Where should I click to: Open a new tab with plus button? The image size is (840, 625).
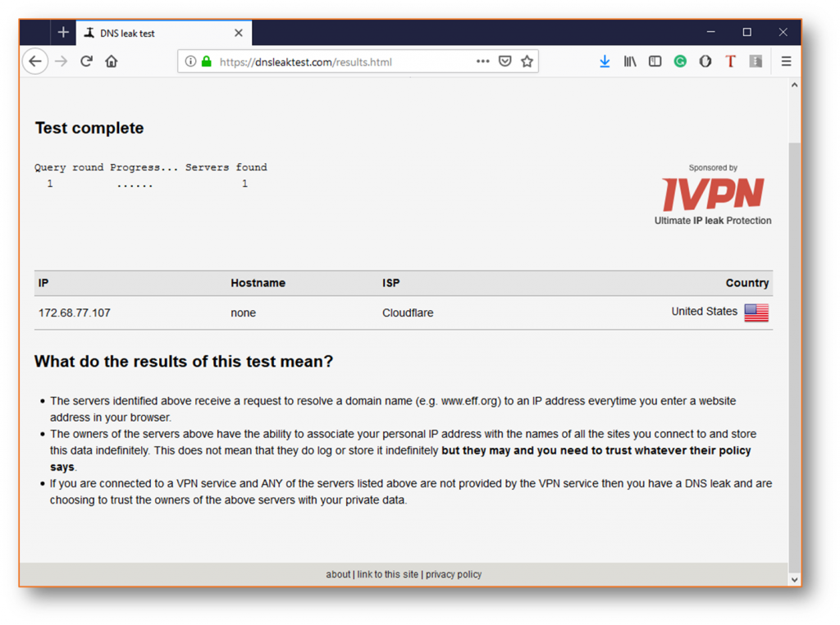[x=63, y=33]
